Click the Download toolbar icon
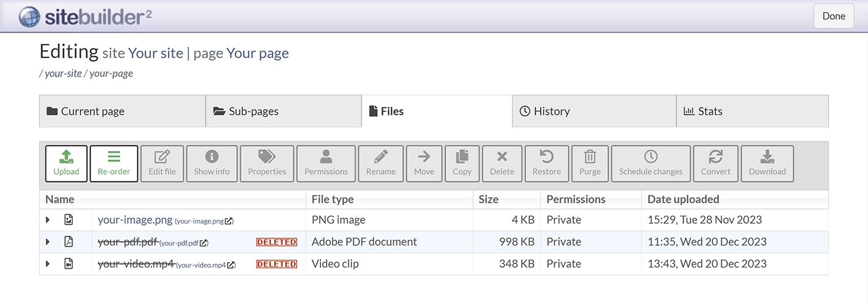 767,157
